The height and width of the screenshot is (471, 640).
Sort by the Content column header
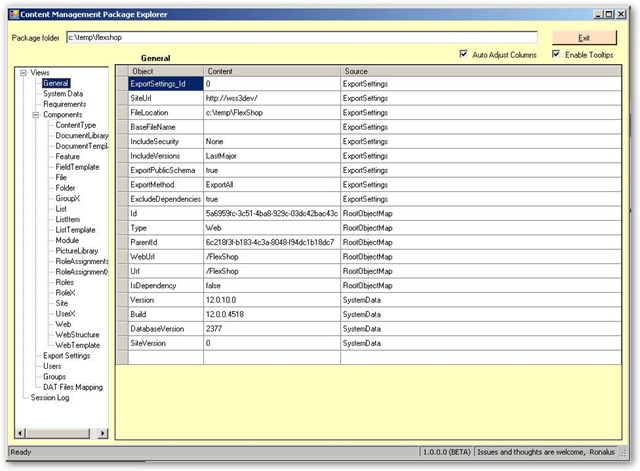(x=272, y=71)
